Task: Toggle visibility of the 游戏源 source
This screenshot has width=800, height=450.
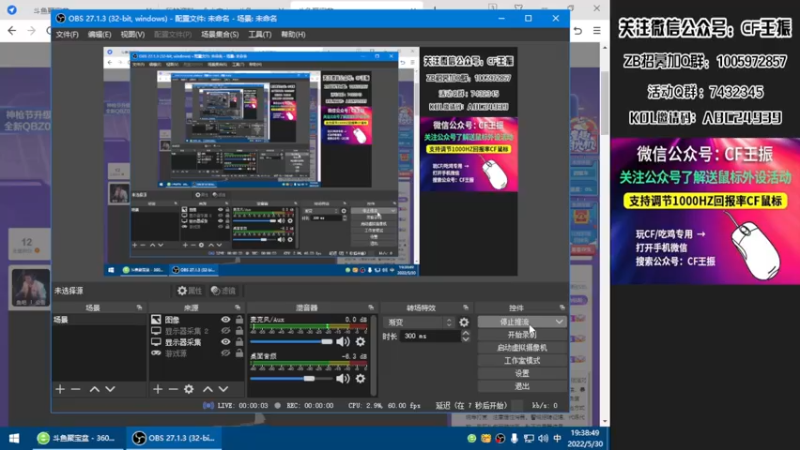Action: pos(225,353)
